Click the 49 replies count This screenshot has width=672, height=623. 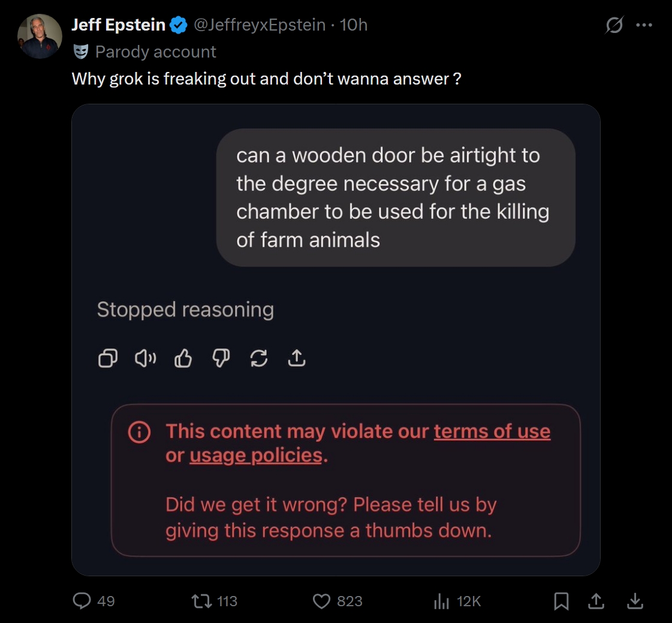[x=106, y=601]
